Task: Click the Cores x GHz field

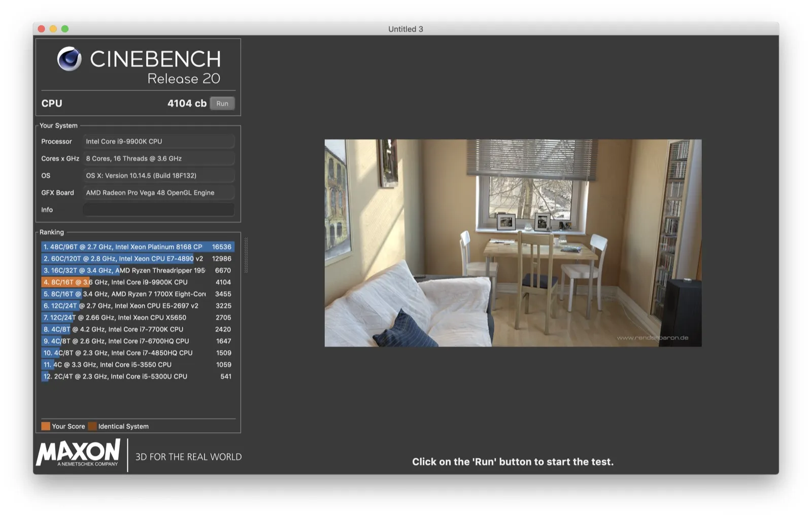Action: [x=158, y=158]
